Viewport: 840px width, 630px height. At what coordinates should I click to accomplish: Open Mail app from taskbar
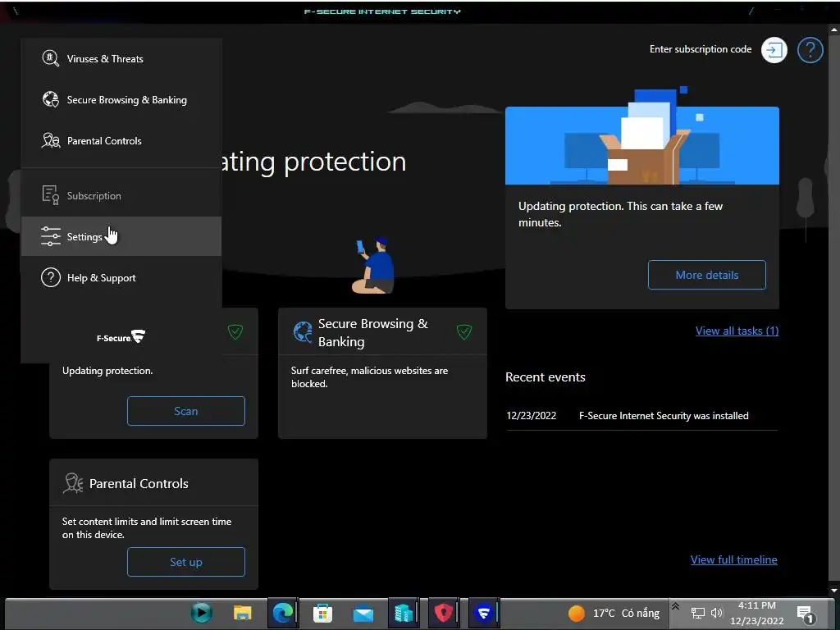(363, 613)
